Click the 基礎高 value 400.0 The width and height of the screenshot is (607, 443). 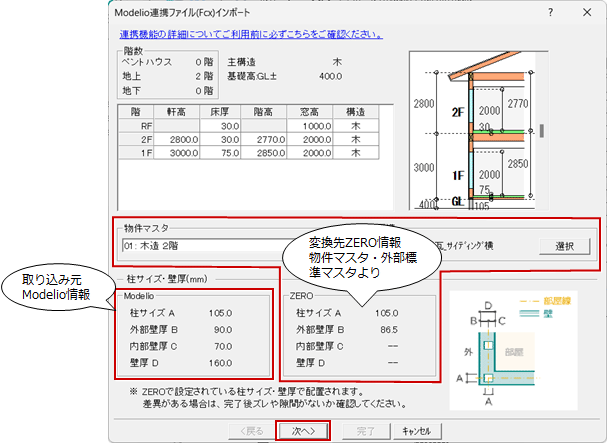(331, 76)
